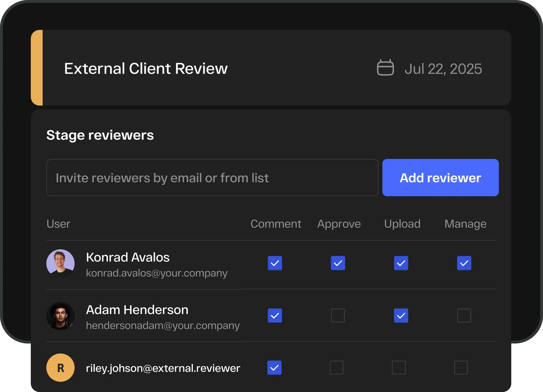Viewport: 543px width, 392px height.
Task: Check Upload for riley.johson@external.reviewer
Action: (x=399, y=368)
